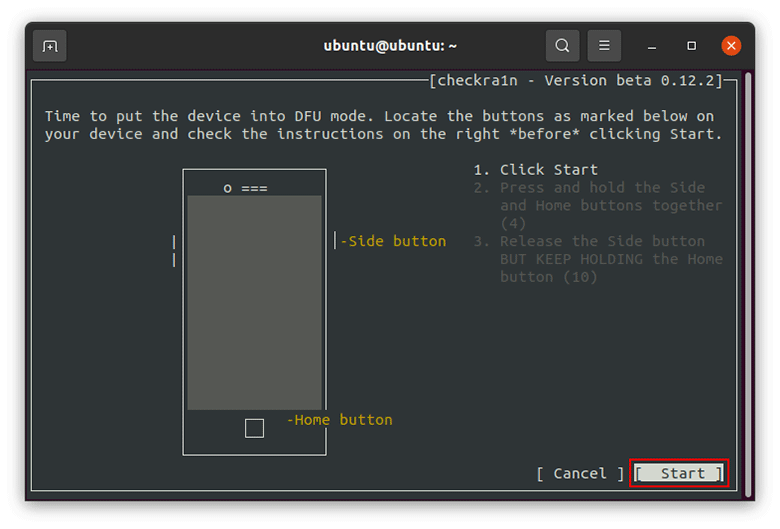The image size is (780, 529).
Task: Click step 2 'Press and hold the Side' text
Action: point(602,188)
